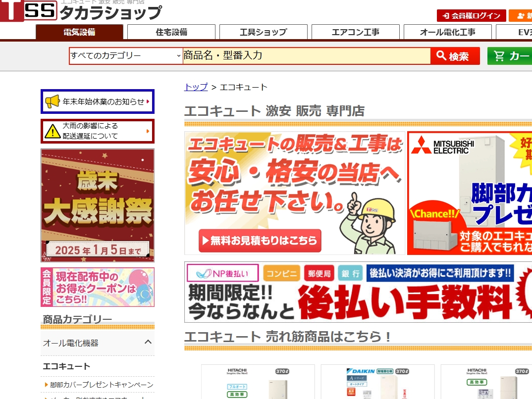The image size is (532, 399).
Task: Switch to the 住宅設備 tab
Action: [171, 31]
